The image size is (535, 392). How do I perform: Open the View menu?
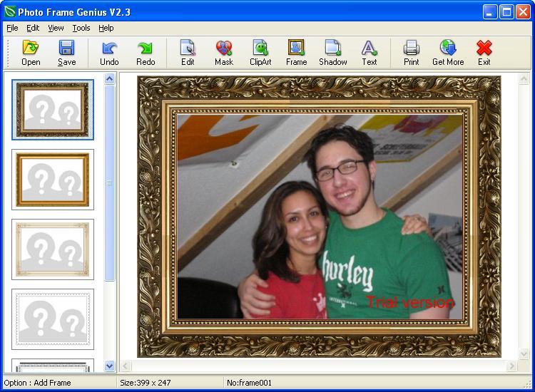click(x=56, y=28)
